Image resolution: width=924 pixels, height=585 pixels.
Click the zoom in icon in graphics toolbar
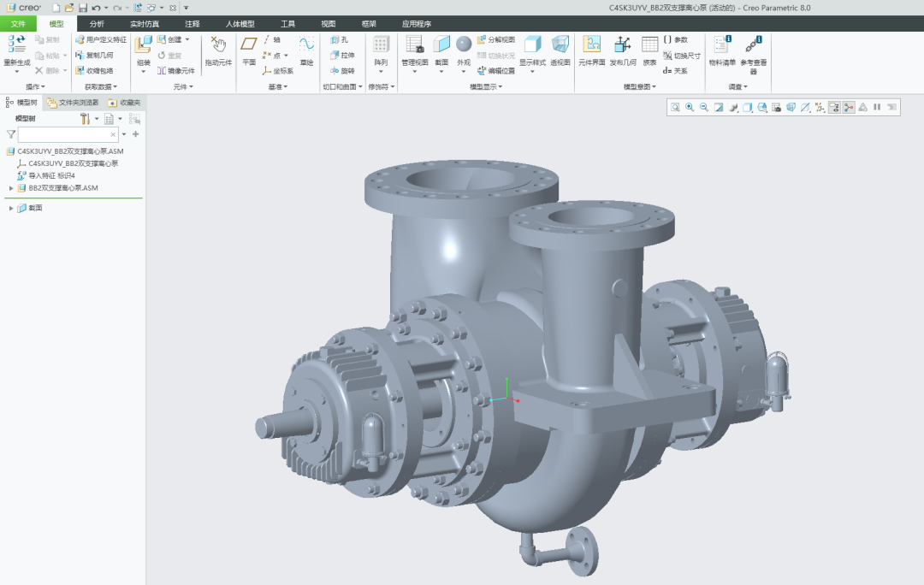(690, 107)
